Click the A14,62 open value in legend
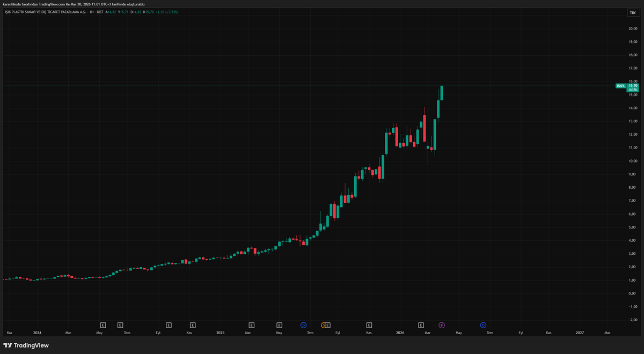This screenshot has height=354, width=644. click(112, 11)
